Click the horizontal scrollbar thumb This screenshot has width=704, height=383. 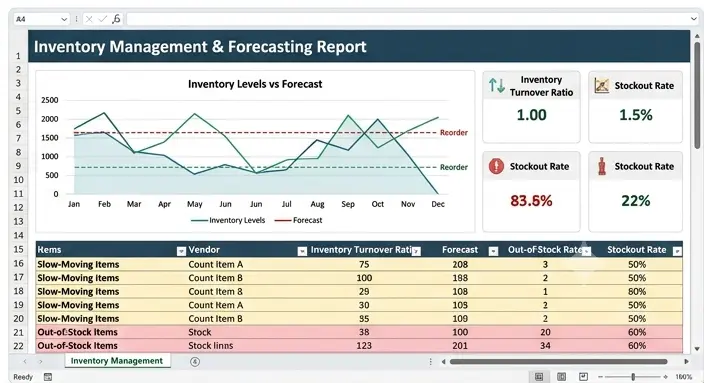point(559,361)
